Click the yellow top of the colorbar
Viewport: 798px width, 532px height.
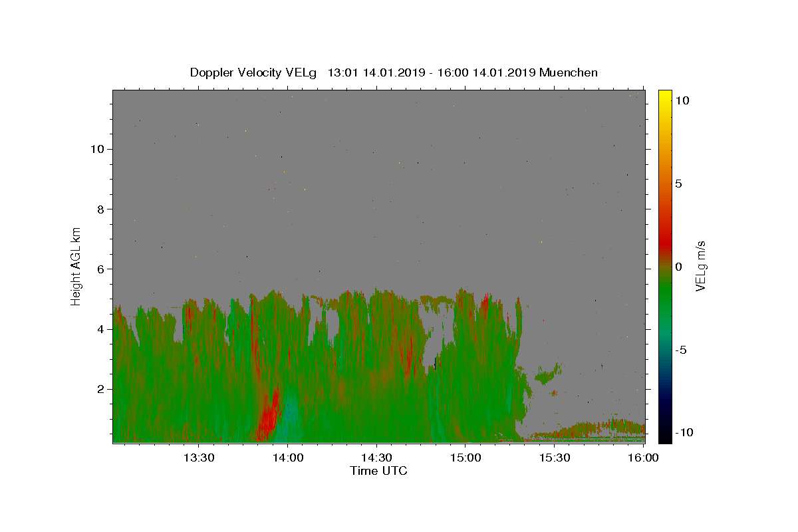[x=665, y=96]
